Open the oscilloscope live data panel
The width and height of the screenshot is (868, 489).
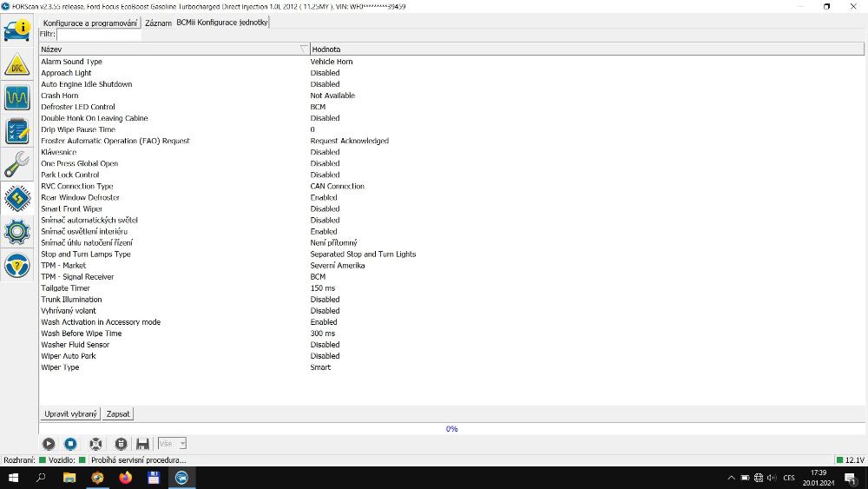tap(17, 97)
